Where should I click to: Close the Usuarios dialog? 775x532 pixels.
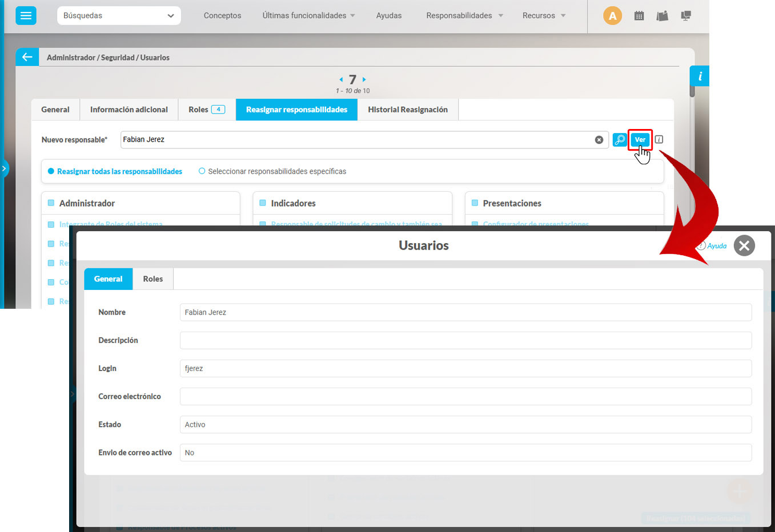744,245
